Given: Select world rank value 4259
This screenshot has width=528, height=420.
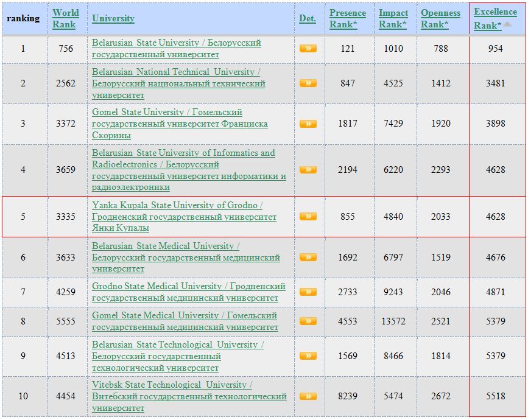Looking at the screenshot, I should [66, 292].
